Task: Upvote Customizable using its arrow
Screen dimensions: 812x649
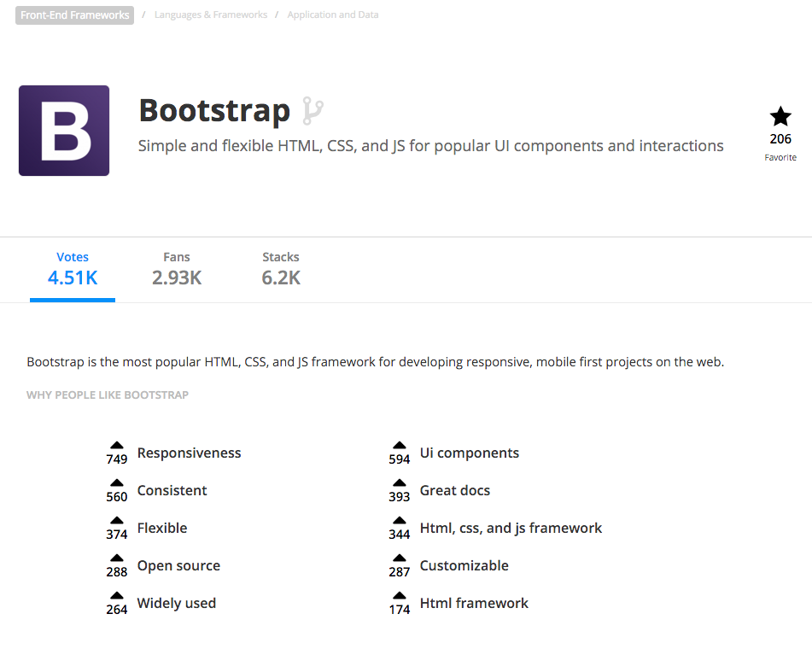Action: (x=400, y=558)
